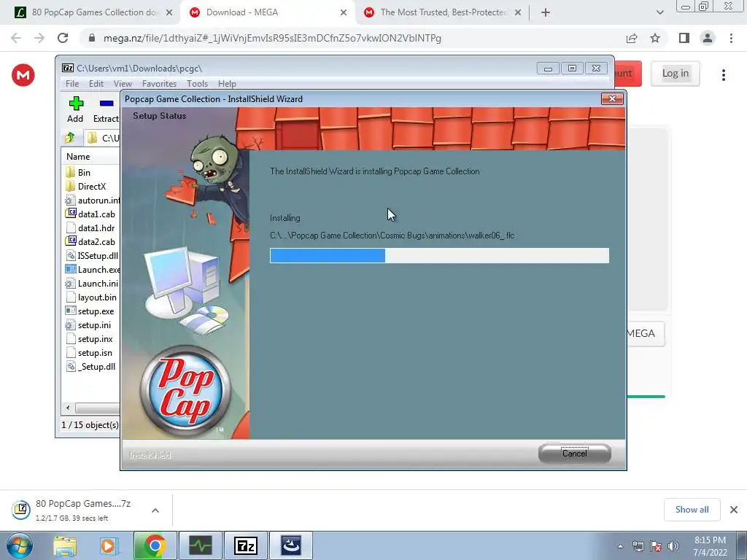Open the Favorites menu in 7-Zip

pyautogui.click(x=159, y=83)
